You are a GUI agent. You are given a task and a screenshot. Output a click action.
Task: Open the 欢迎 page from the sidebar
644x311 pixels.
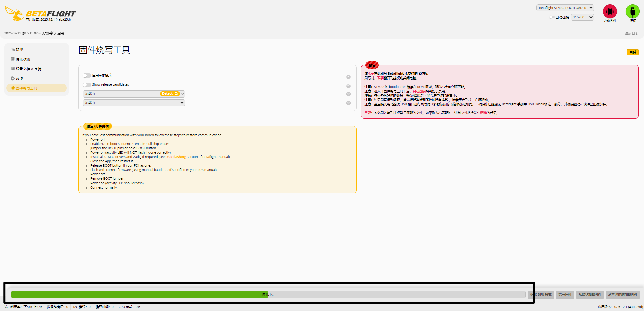pos(19,50)
